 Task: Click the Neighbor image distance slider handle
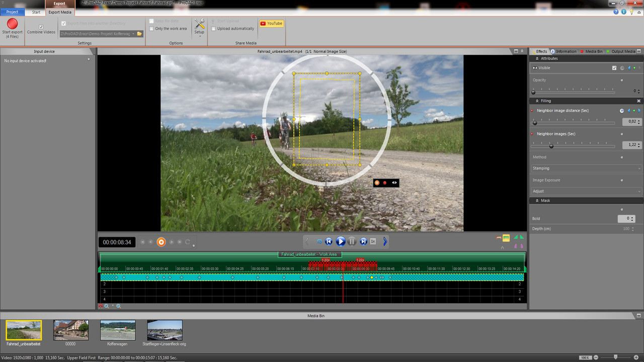pos(535,123)
